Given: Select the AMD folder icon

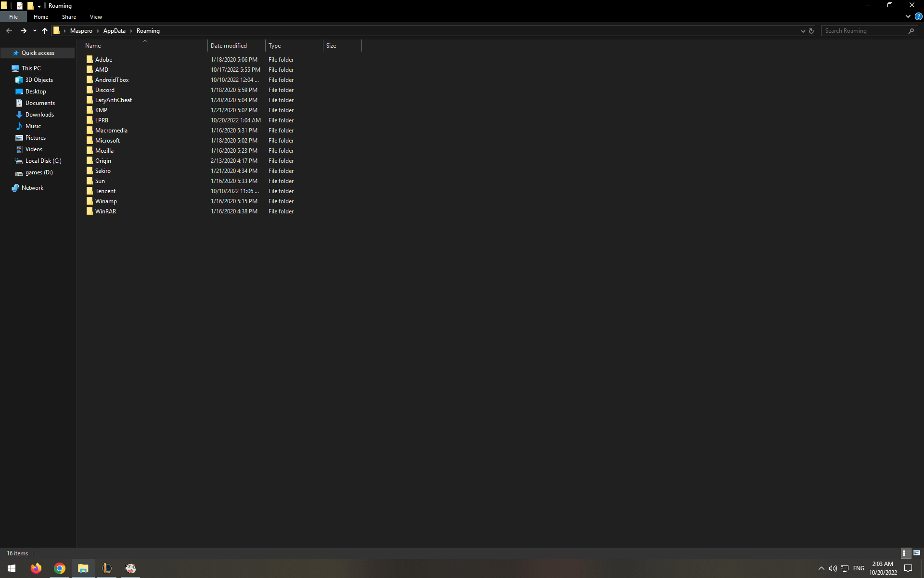Looking at the screenshot, I should [90, 70].
